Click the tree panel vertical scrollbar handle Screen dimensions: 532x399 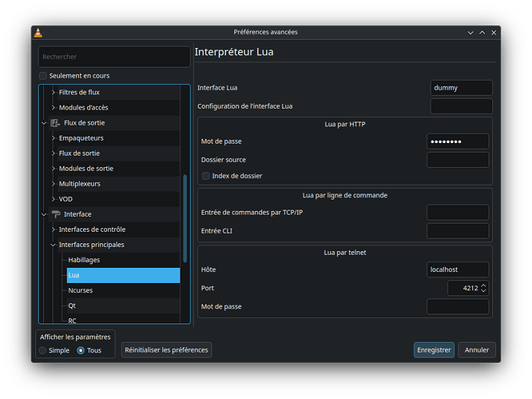tap(185, 218)
